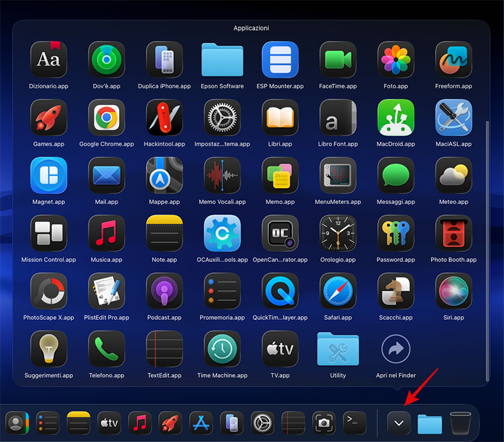Open Notes from the Dock
Viewport: 504px width, 442px height.
click(78, 423)
